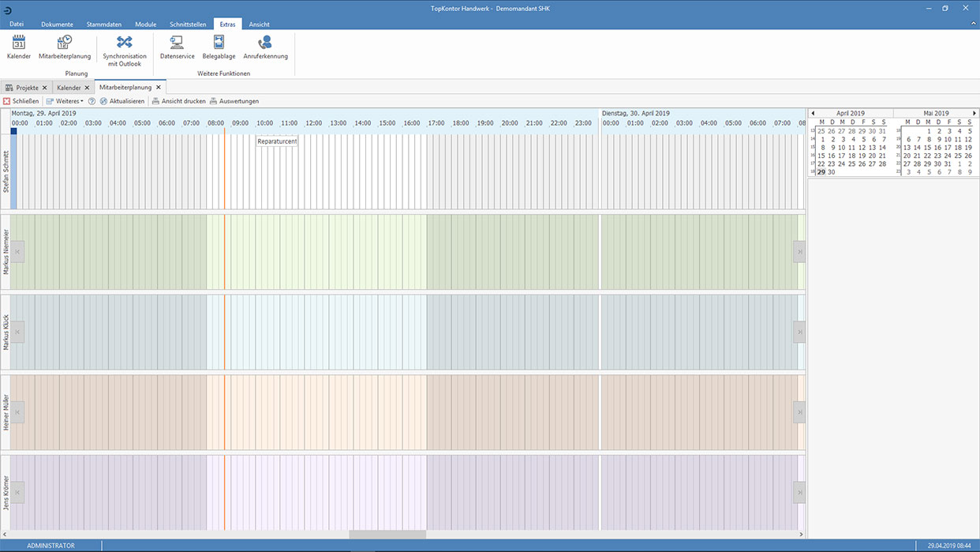Close the Kalender document tab
The height and width of the screenshot is (552, 980).
point(88,88)
